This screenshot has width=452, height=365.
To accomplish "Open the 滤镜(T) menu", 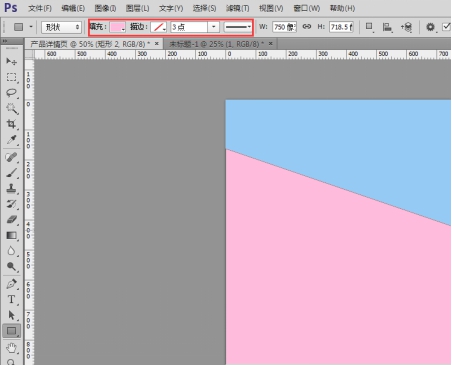I will [238, 8].
